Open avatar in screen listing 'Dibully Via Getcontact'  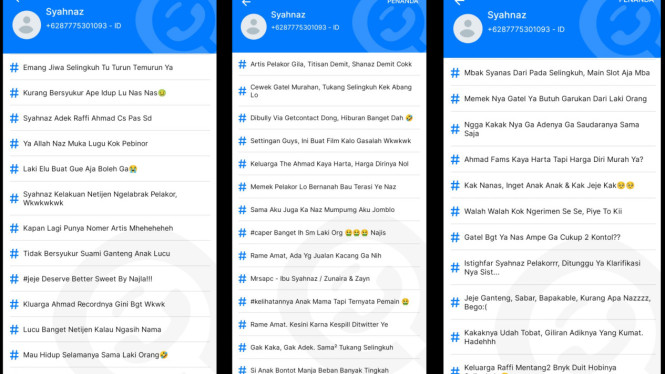[x=254, y=27]
